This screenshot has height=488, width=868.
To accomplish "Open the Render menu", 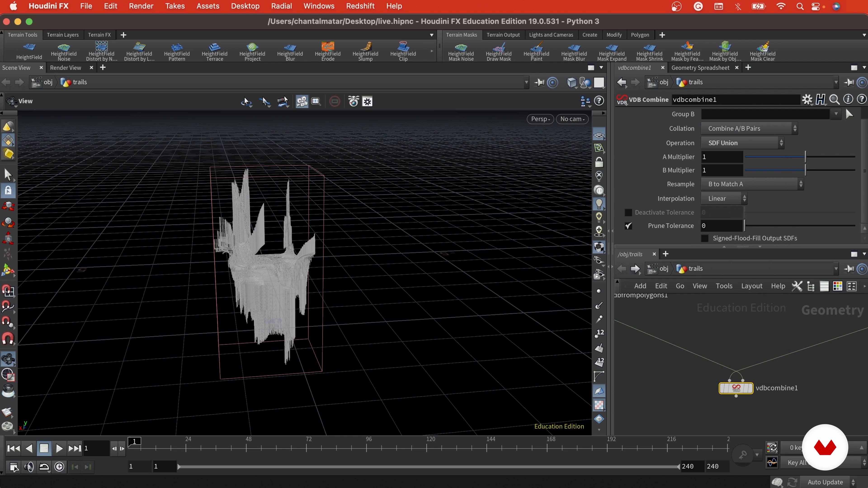I will click(141, 6).
